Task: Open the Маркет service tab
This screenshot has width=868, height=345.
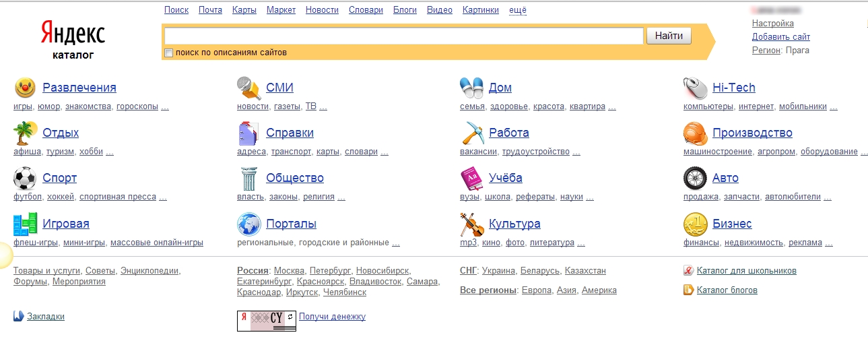Action: tap(281, 10)
